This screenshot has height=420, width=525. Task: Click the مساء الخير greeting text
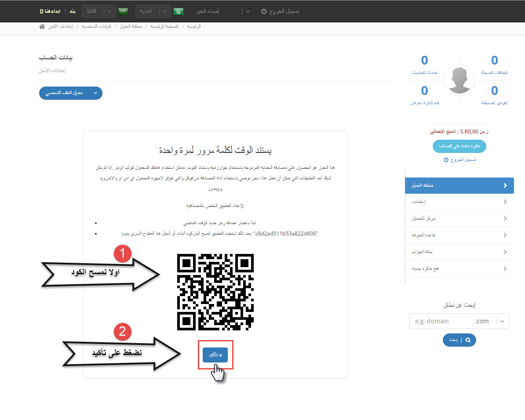(x=208, y=11)
